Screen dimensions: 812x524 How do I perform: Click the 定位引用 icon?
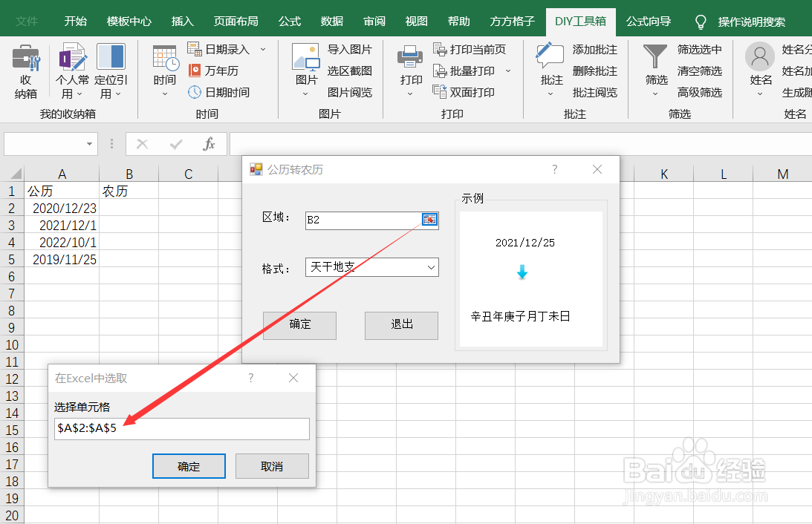tap(111, 57)
